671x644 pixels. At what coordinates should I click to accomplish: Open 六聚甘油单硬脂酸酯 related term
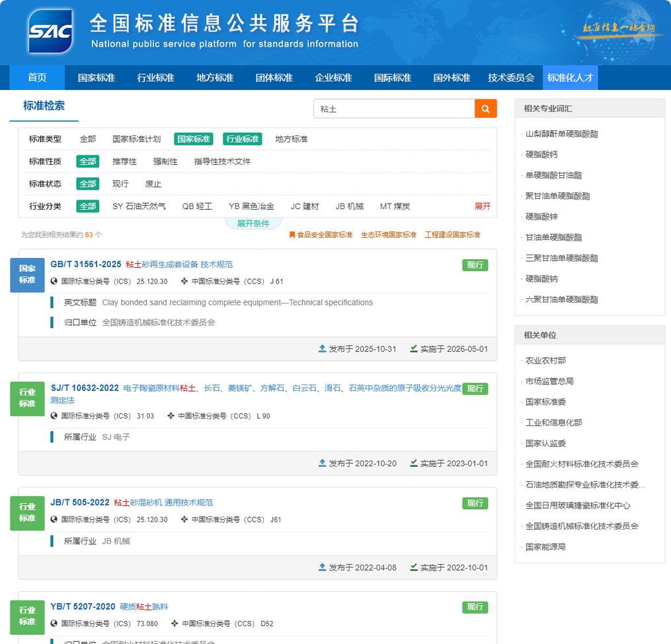(x=561, y=300)
